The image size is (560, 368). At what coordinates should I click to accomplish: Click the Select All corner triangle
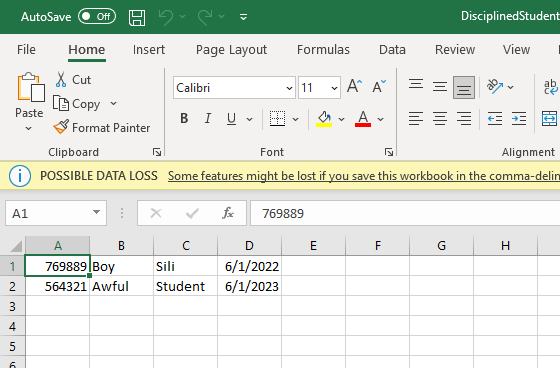pos(16,246)
